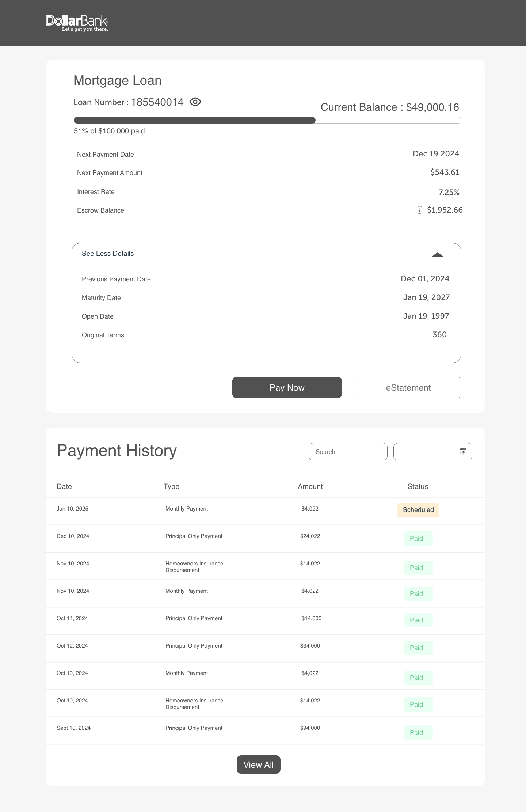Select the Status column header
Viewport: 526px width, 812px height.
tap(418, 486)
